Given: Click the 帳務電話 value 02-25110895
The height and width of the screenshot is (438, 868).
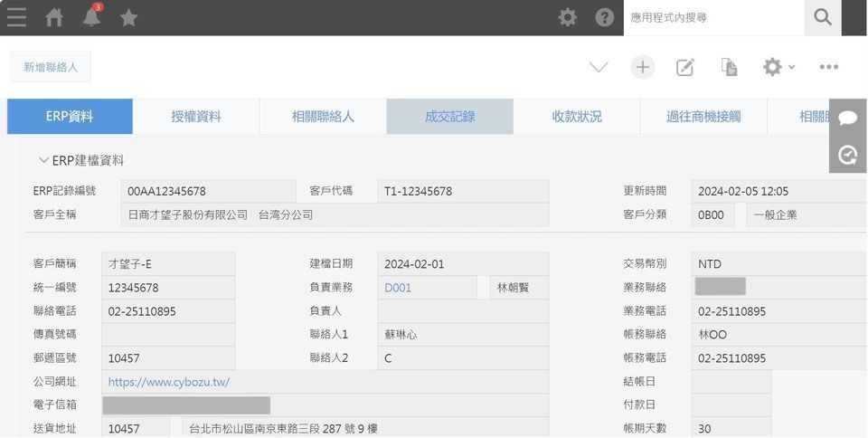Looking at the screenshot, I should [778, 358].
